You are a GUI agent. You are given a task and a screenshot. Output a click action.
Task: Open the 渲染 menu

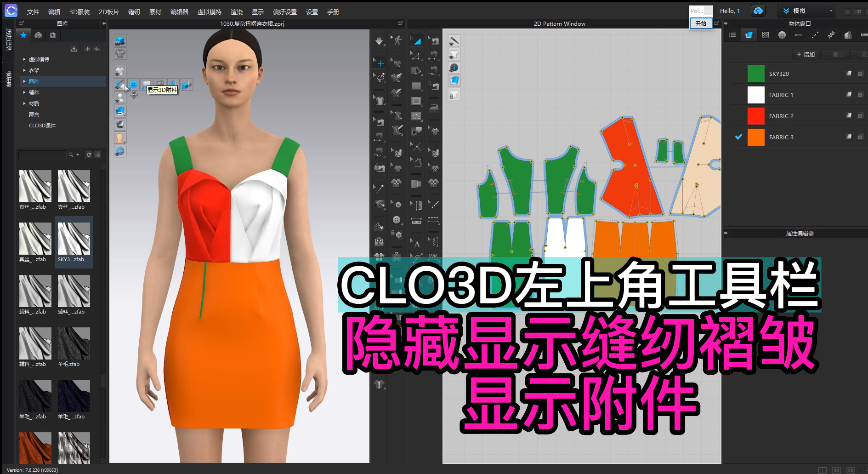237,12
